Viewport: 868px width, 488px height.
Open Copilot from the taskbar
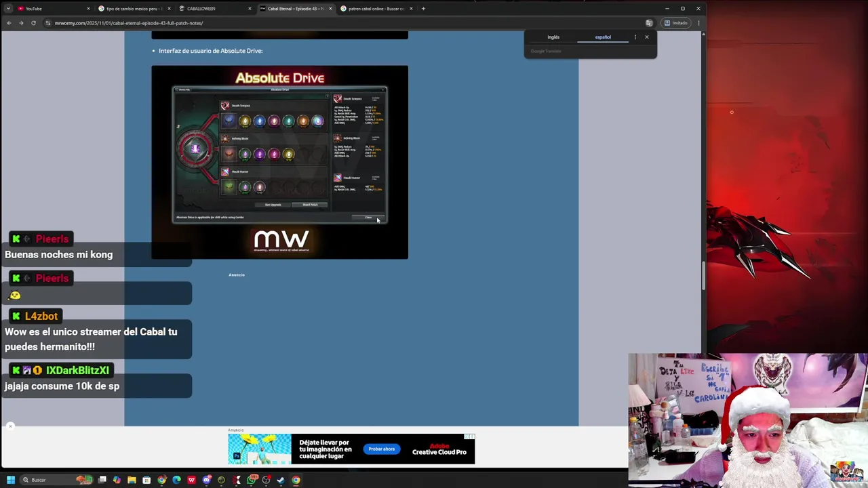coord(117,480)
